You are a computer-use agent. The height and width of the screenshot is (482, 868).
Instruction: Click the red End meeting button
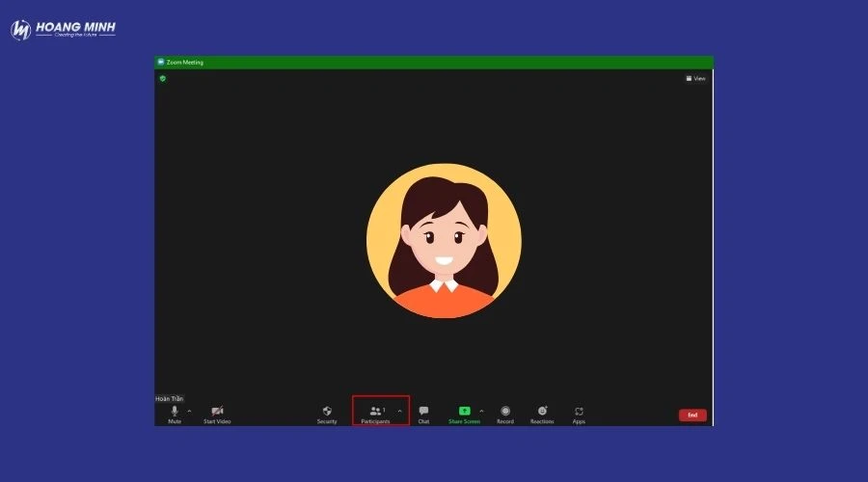point(692,415)
